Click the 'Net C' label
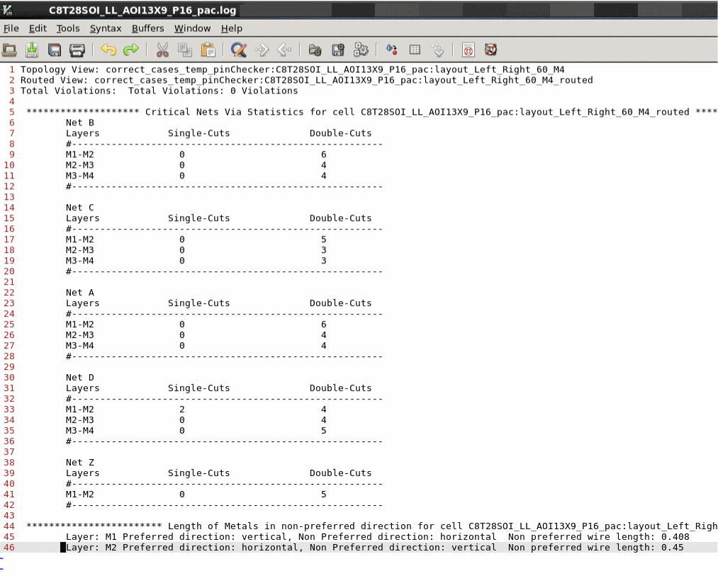The width and height of the screenshot is (718, 588). (79, 208)
